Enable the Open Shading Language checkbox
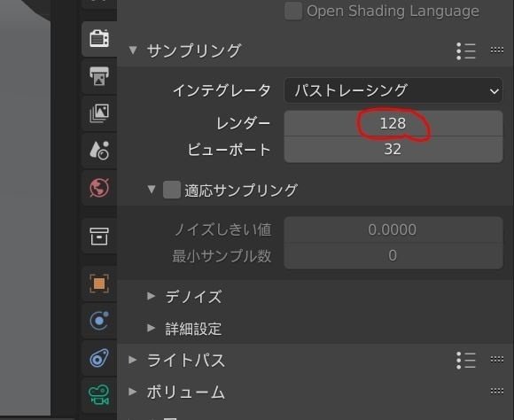 coord(293,12)
